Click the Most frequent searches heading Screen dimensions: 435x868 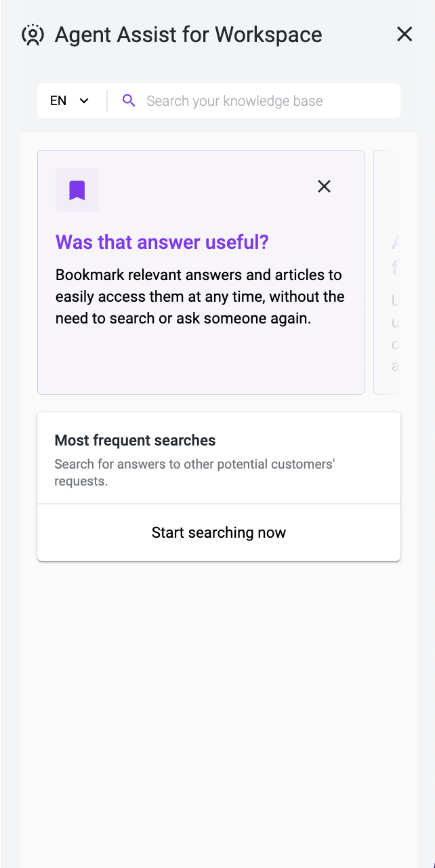pos(135,440)
